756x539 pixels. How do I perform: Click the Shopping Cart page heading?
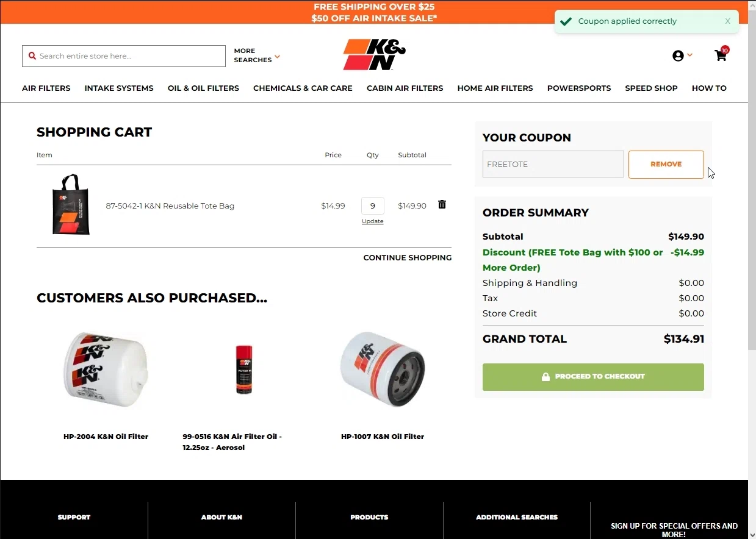pos(95,132)
